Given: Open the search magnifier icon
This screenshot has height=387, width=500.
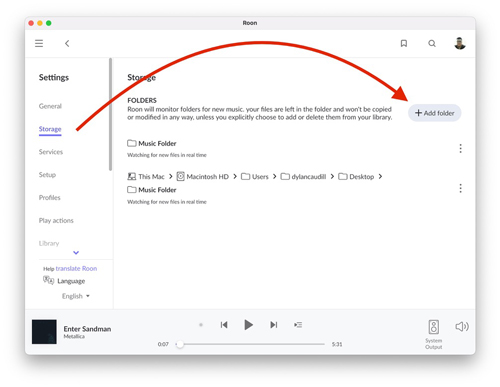Looking at the screenshot, I should pos(432,43).
